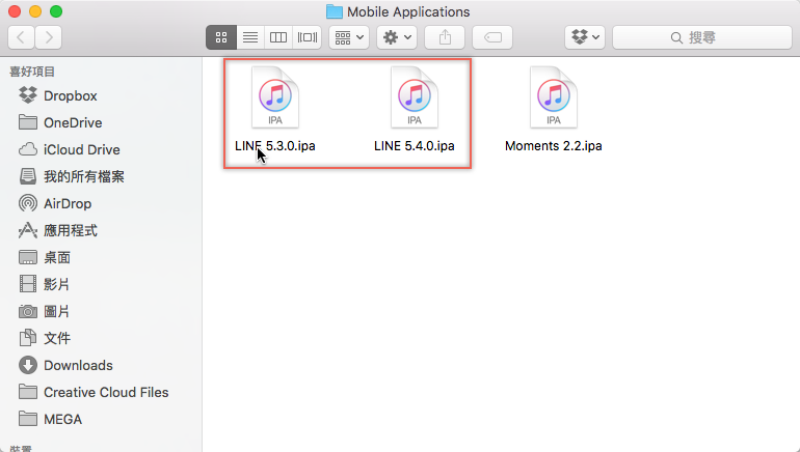Click the 喜好項目 favorites section header
Viewport: 800px width, 452px height.
[x=32, y=71]
